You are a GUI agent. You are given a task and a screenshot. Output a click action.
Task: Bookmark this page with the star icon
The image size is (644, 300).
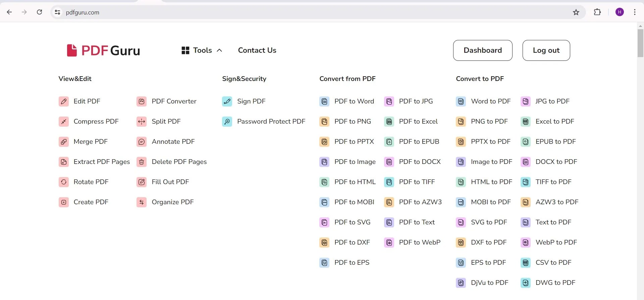pyautogui.click(x=576, y=12)
